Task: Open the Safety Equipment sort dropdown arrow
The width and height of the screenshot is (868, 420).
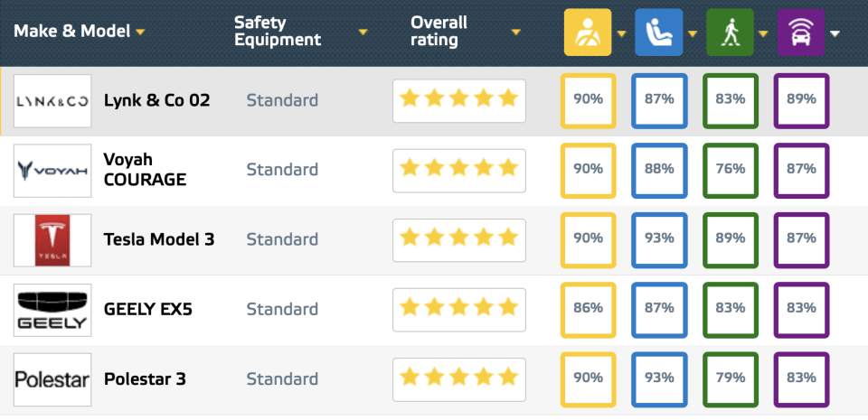Action: 363,33
